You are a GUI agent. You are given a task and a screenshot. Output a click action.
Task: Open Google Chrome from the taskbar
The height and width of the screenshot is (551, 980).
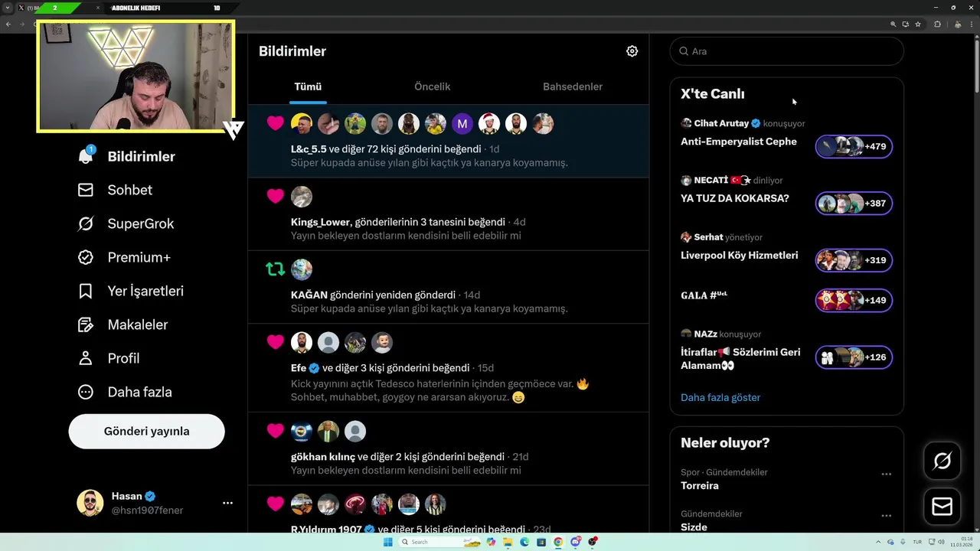(558, 542)
